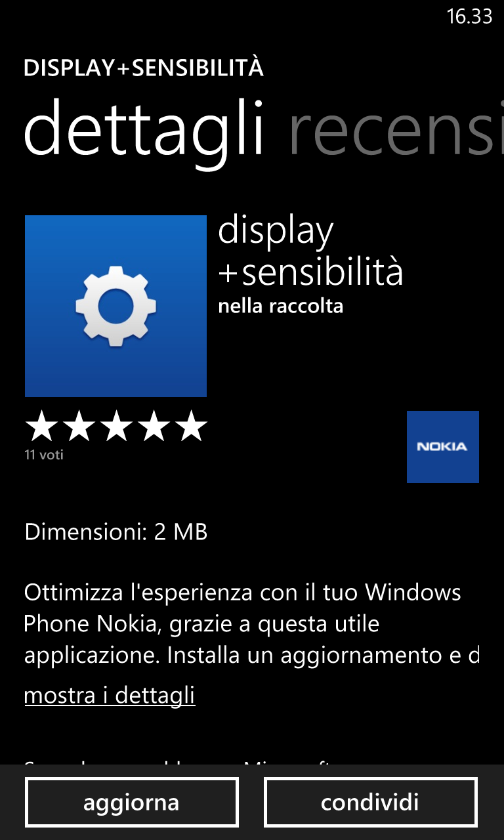Tap the 16.33 clock in status bar
Viewport: 504px width, 840px height.
click(469, 16)
